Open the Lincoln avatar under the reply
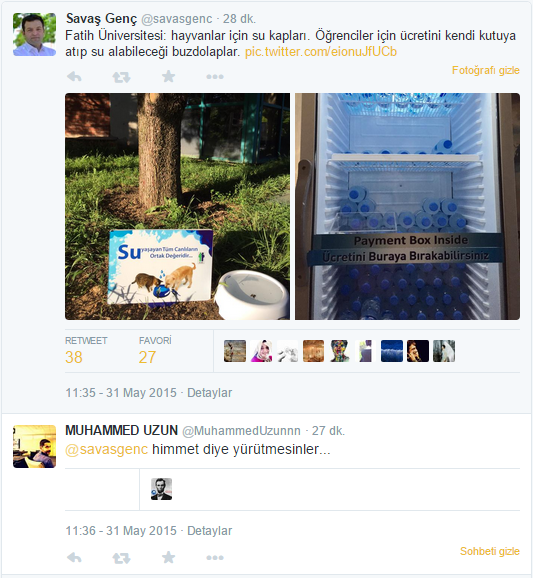The height and width of the screenshot is (578, 533). coord(161,489)
